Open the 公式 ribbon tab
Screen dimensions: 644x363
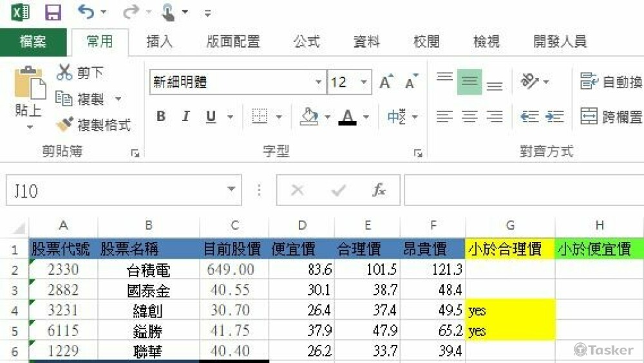click(x=307, y=42)
